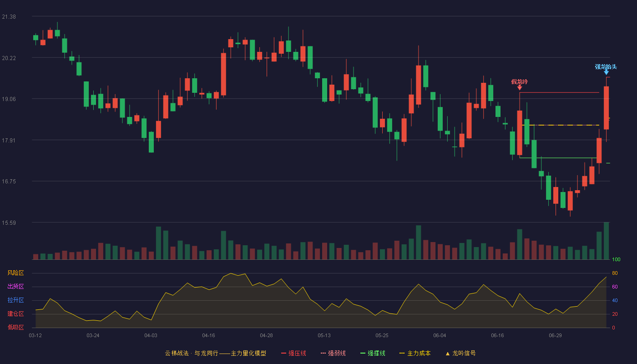Click the 06-16 date axis label

point(497,335)
